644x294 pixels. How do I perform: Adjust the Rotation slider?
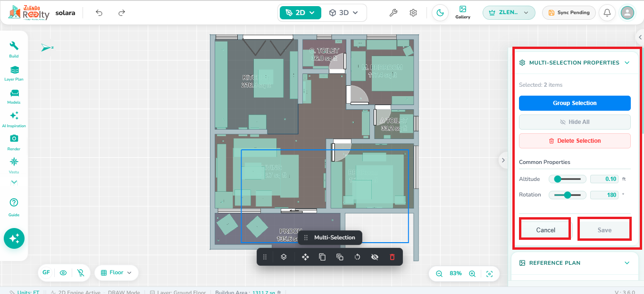[567, 195]
